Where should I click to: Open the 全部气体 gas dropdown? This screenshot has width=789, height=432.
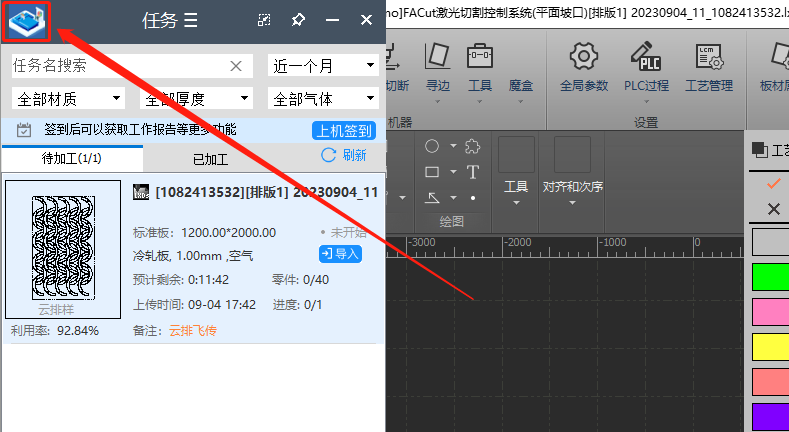click(324, 99)
